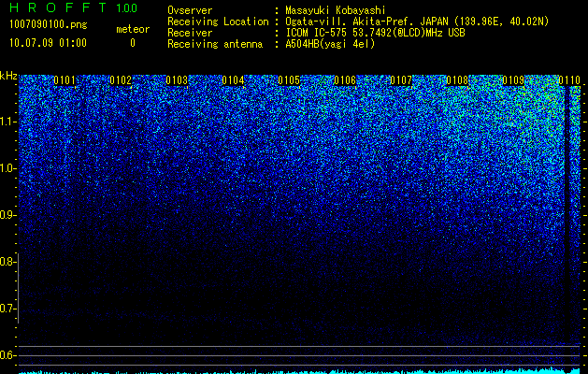Click the HROFFT 1.0.0 title text
Image resolution: width=588 pixels, height=374 pixels.
point(74,7)
